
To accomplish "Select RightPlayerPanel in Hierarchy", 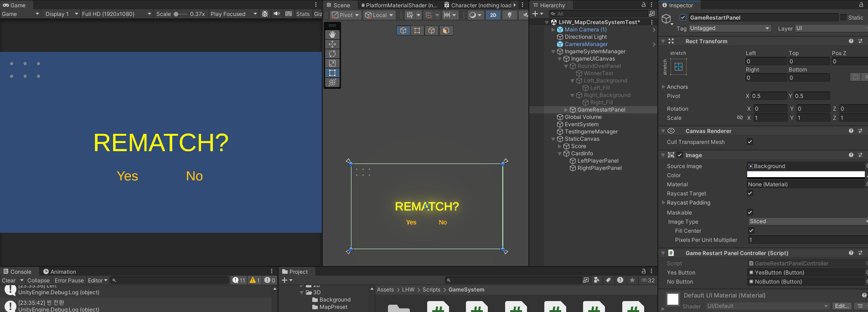I will click(599, 168).
